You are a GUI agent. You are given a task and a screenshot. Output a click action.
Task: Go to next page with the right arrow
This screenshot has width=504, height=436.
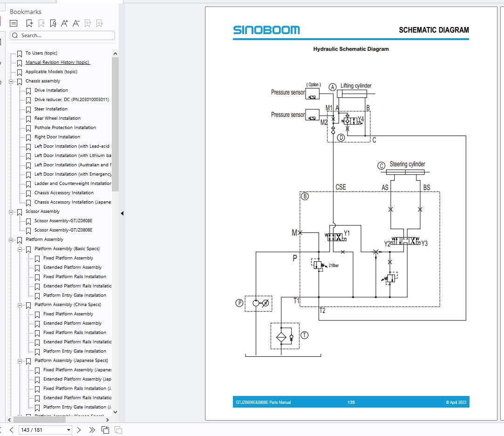pyautogui.click(x=78, y=429)
